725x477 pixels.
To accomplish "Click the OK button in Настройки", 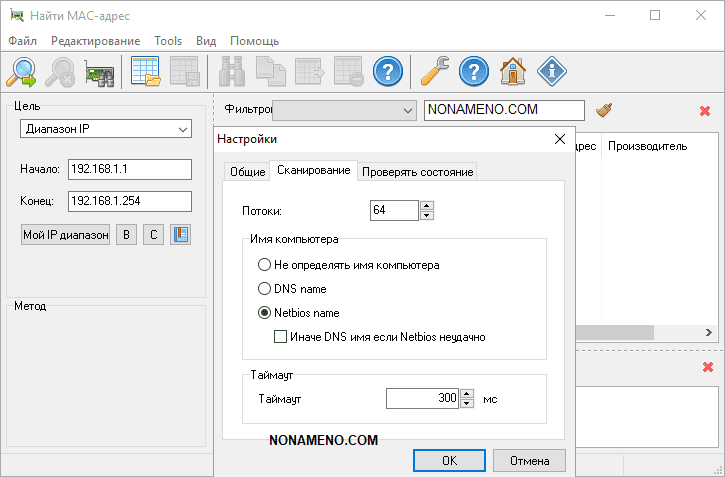I will (x=449, y=461).
